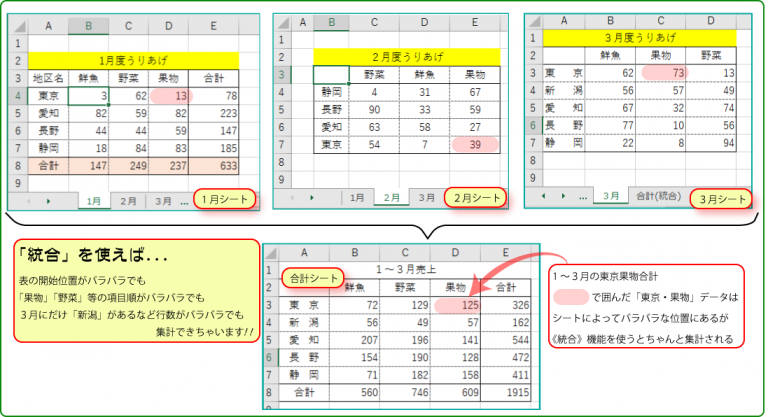Click the cell containing 207 in the 1～3月売上 sheet
Screen dimensions: 768x417
click(355, 340)
